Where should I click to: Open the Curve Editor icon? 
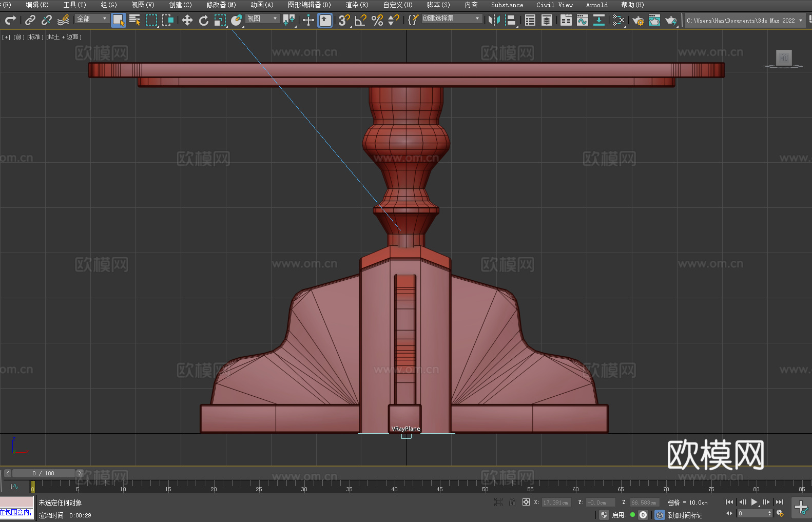coord(583,20)
